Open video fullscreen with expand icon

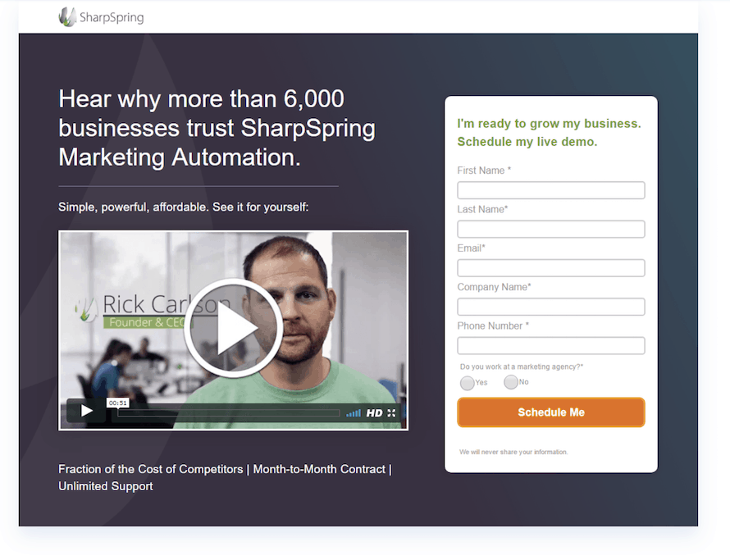[x=391, y=413]
